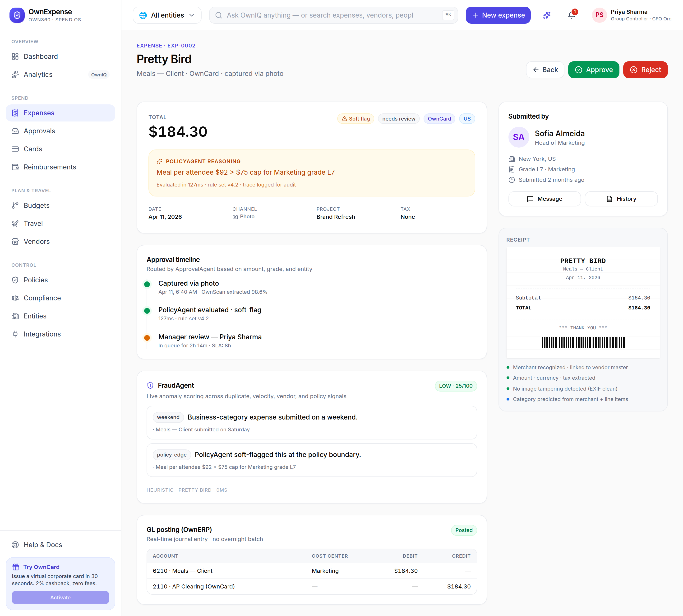The height and width of the screenshot is (616, 683).
Task: Open Approvals in the sidebar
Action: pyautogui.click(x=60, y=131)
